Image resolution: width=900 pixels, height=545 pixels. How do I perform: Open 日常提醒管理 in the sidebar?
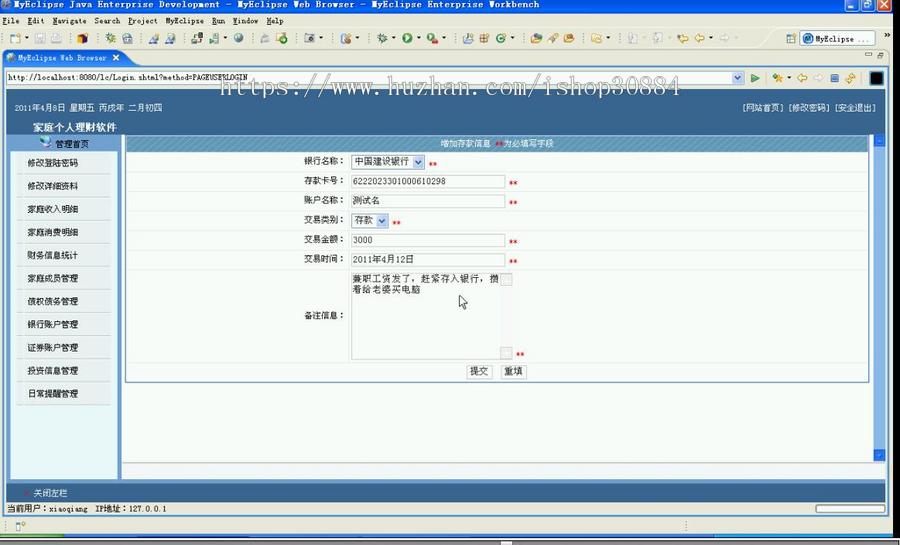53,394
